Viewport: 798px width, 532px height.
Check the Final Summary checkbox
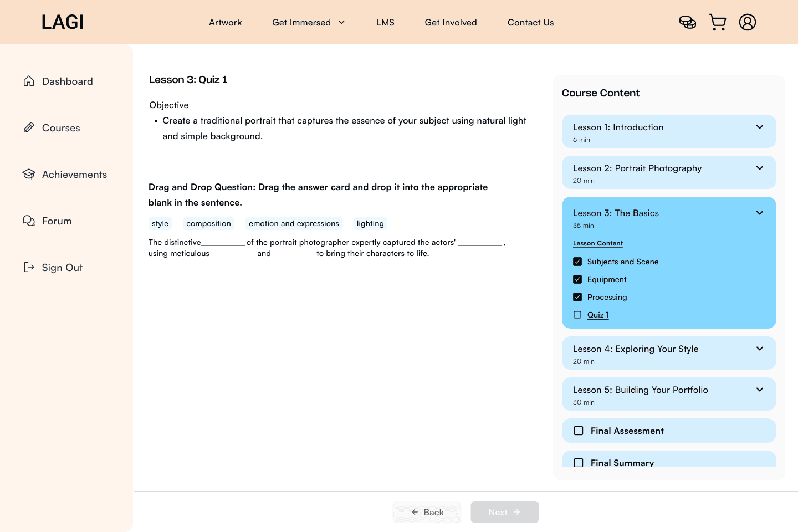tap(579, 462)
